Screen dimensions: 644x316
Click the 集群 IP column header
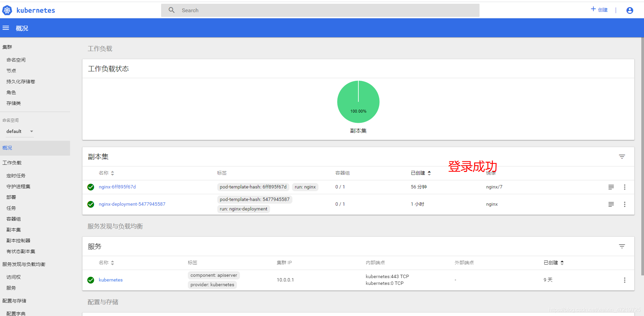click(x=284, y=263)
